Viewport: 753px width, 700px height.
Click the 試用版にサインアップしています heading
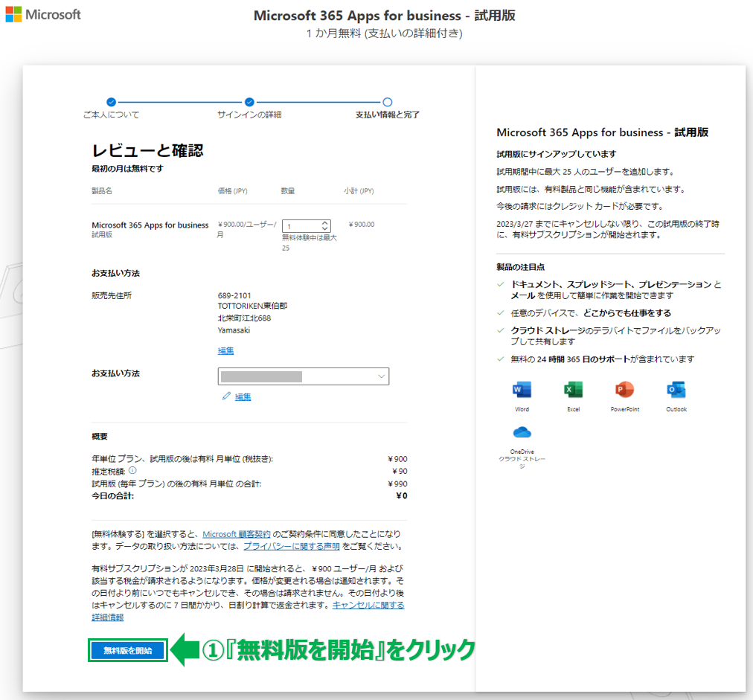[x=556, y=154]
